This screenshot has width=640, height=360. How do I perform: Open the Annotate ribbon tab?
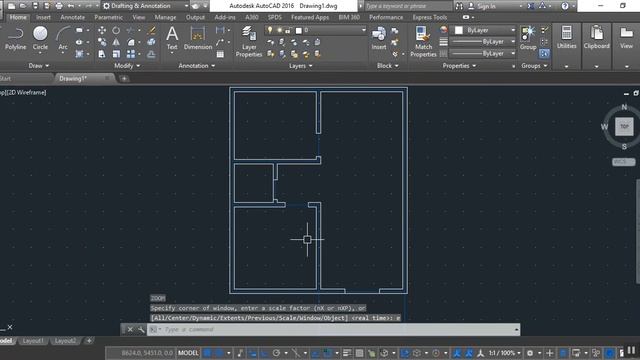(x=73, y=17)
